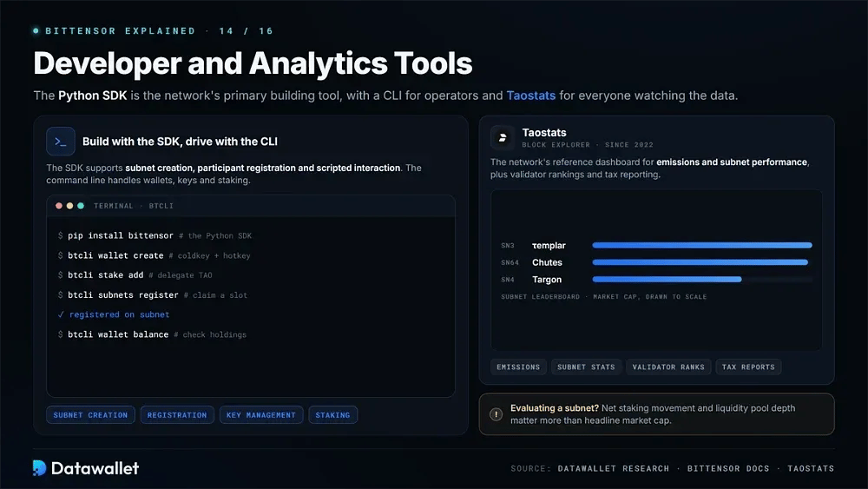Select the Subnet Creation tag
The width and height of the screenshot is (868, 489).
tap(90, 415)
